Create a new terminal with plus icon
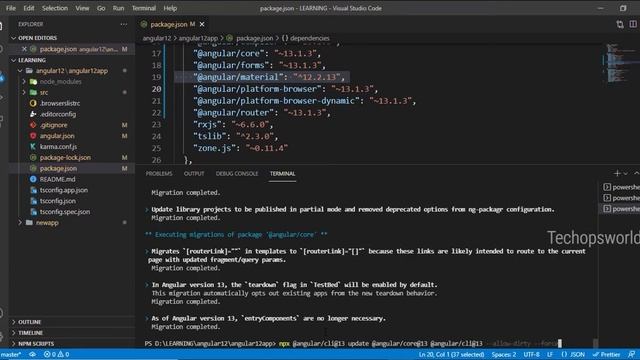This screenshot has height=360, width=640. pos(617,174)
